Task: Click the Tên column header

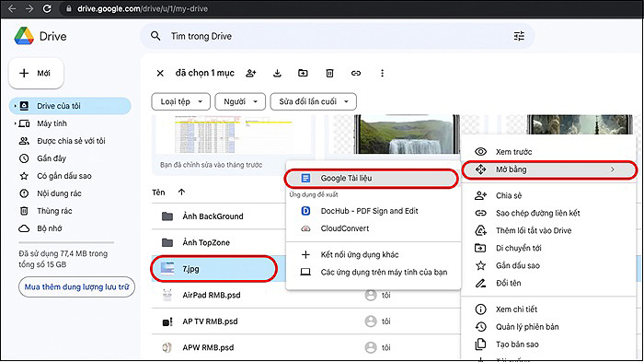Action: coord(158,193)
